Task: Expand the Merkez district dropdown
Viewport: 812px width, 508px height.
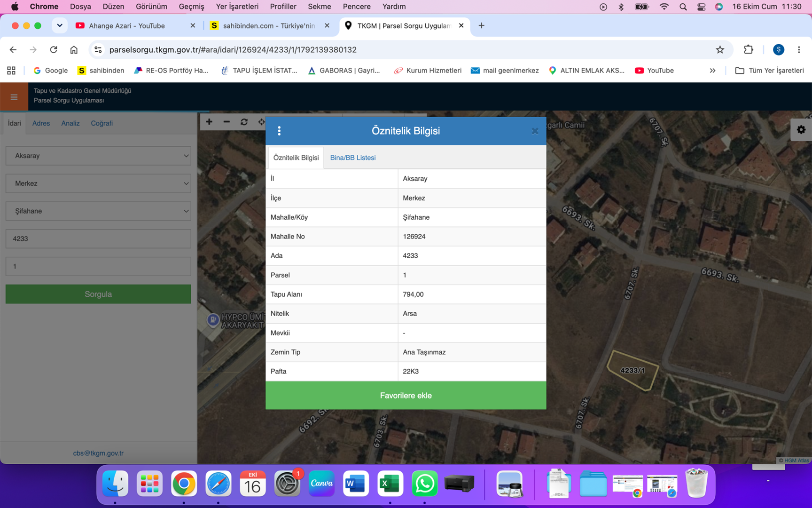Action: click(x=98, y=183)
